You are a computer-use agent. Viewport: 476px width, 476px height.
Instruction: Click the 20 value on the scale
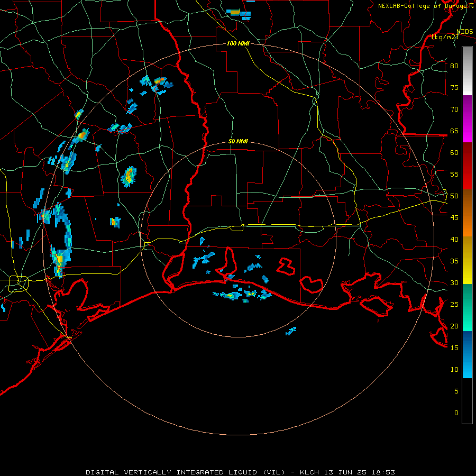(x=454, y=326)
